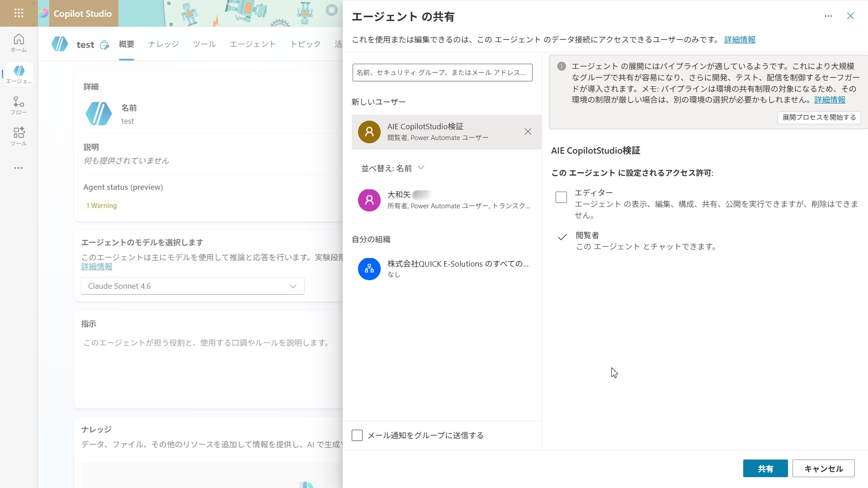
Task: Click the AIE CopilotStudio検証 user avatar
Action: point(369,132)
